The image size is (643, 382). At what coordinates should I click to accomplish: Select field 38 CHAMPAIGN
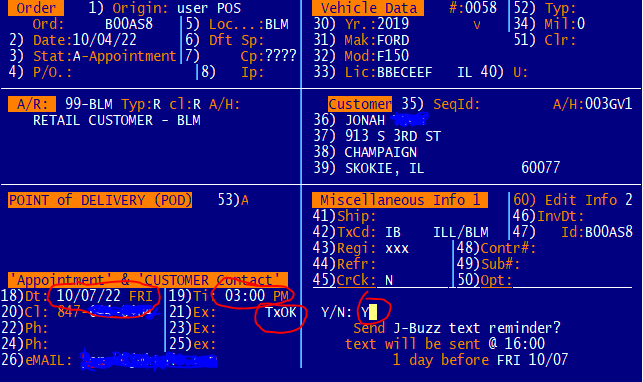tap(381, 152)
